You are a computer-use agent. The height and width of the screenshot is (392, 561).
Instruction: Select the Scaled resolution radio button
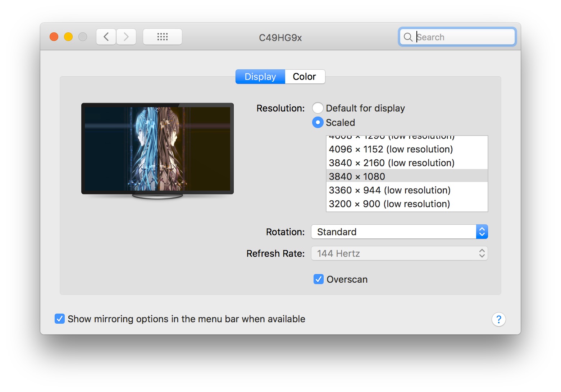[318, 123]
